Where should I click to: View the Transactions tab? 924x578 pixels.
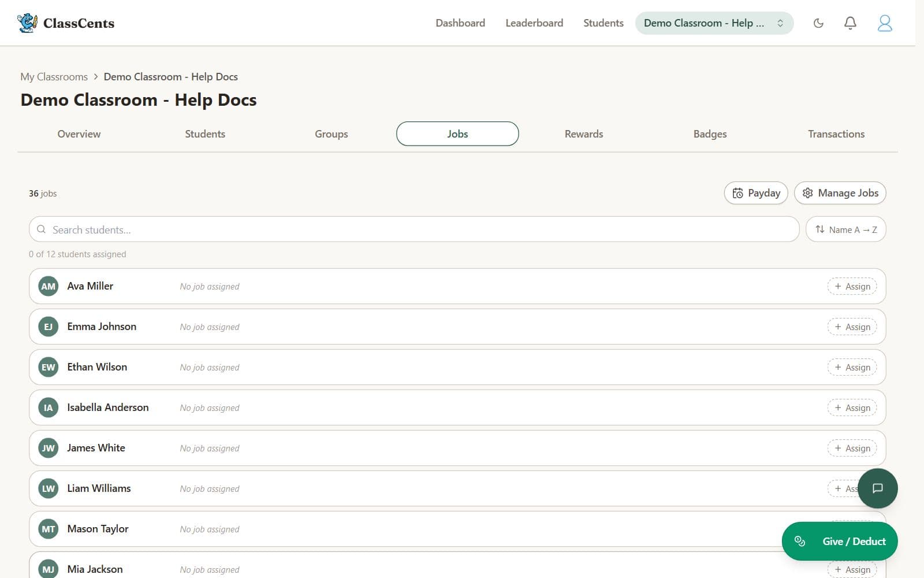pyautogui.click(x=836, y=134)
